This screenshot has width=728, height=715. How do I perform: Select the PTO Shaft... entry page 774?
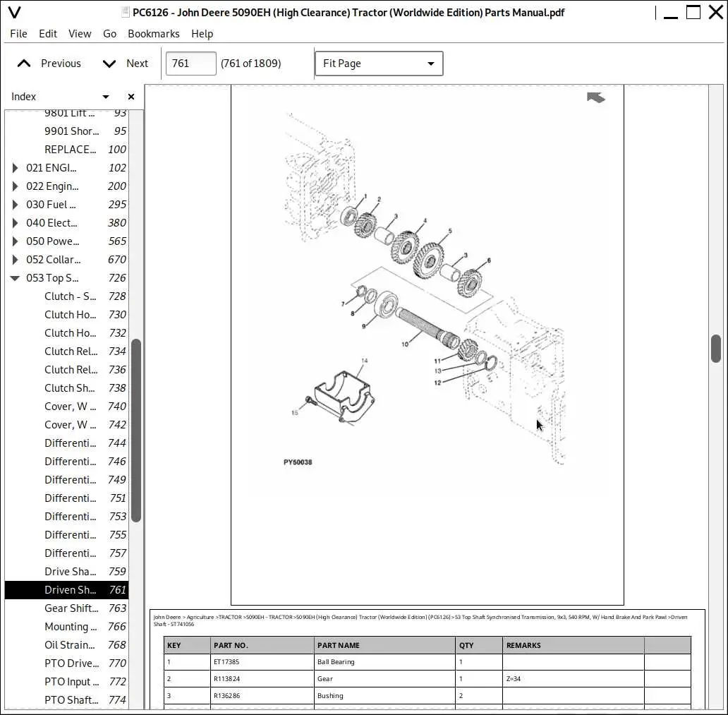(66, 700)
